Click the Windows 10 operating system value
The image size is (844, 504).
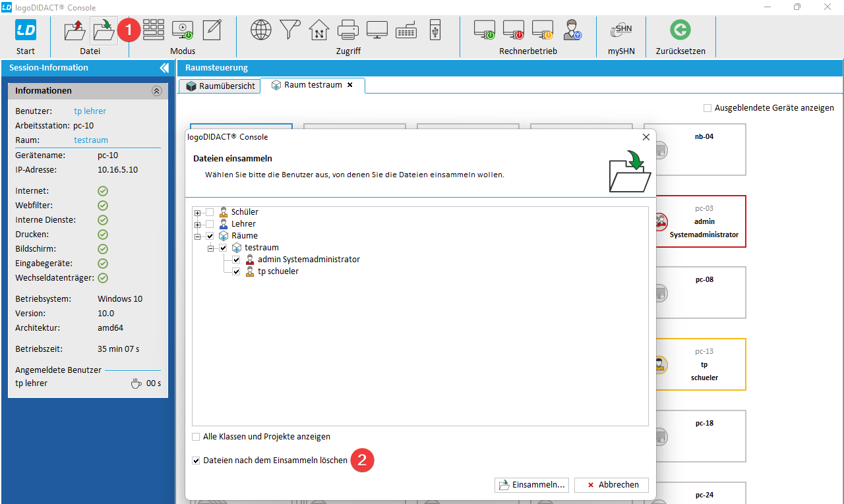[x=120, y=299]
